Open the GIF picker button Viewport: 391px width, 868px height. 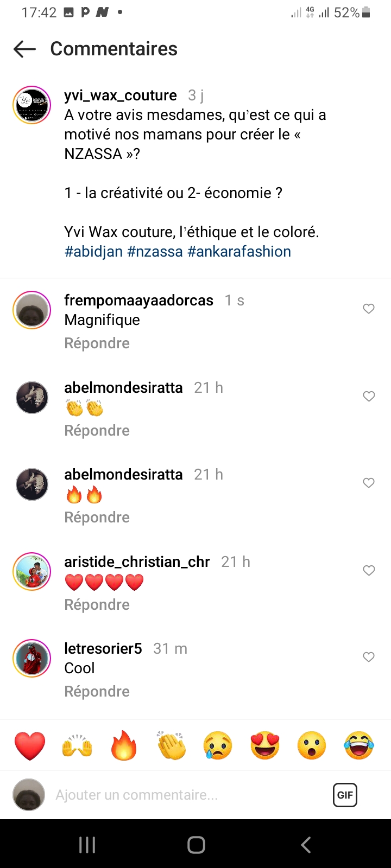(345, 795)
